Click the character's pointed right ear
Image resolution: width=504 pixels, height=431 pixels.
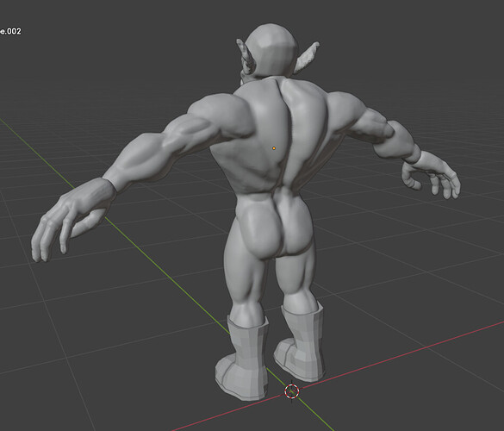308,57
